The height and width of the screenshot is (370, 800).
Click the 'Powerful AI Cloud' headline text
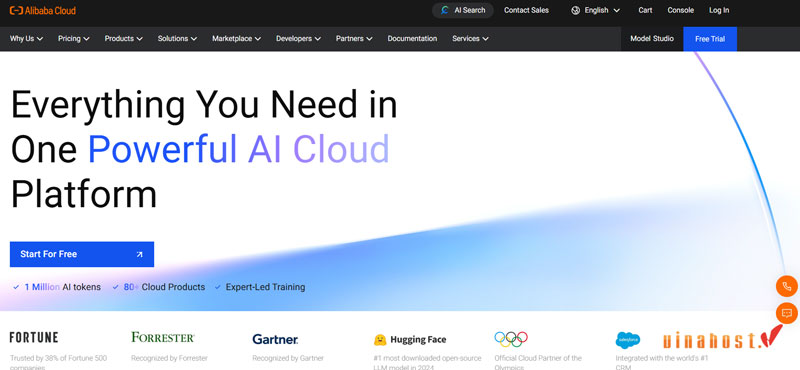239,149
